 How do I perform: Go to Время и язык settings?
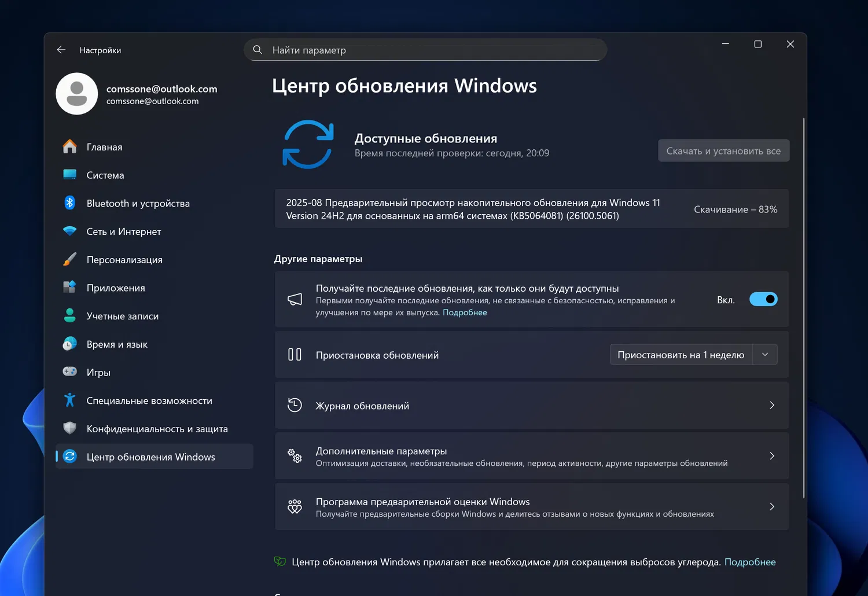point(155,344)
